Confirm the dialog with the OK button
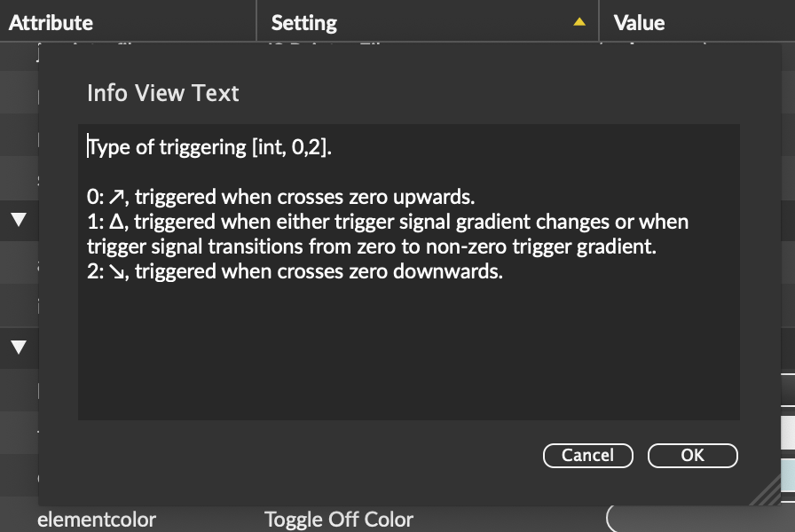795x532 pixels. point(692,455)
